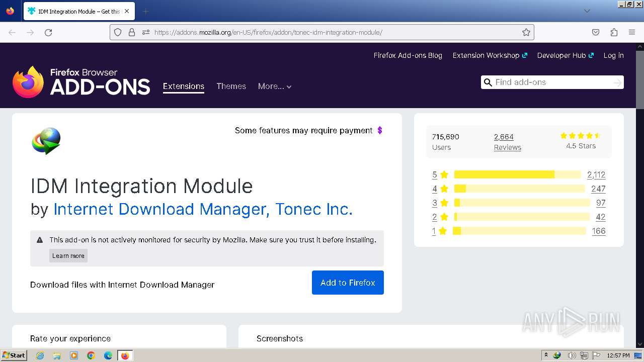Open the Windows Start menu
The height and width of the screenshot is (362, 644).
point(14,355)
